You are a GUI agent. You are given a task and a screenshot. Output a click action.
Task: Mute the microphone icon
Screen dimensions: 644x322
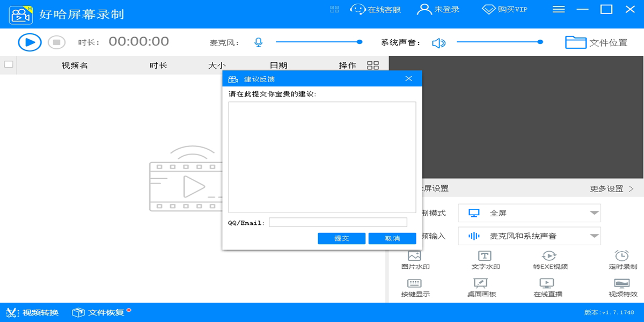click(x=259, y=42)
